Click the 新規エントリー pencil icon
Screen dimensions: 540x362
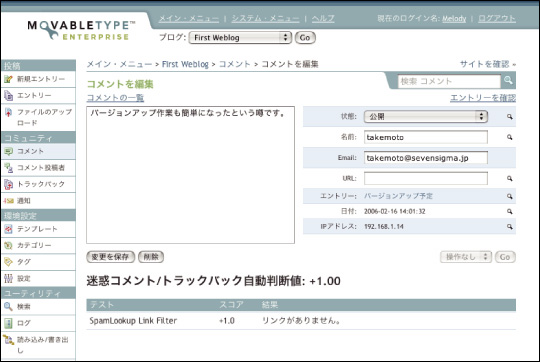point(8,79)
